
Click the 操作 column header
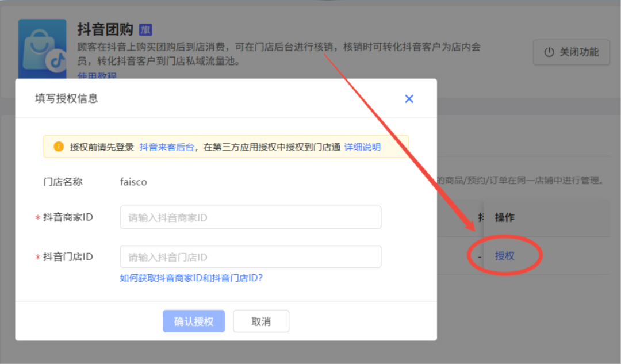click(x=504, y=217)
